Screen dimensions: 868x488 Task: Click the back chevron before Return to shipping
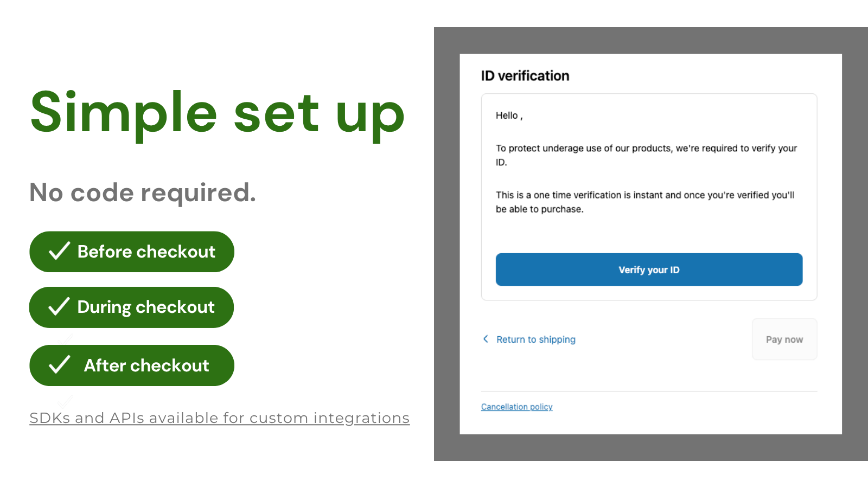pyautogui.click(x=486, y=339)
